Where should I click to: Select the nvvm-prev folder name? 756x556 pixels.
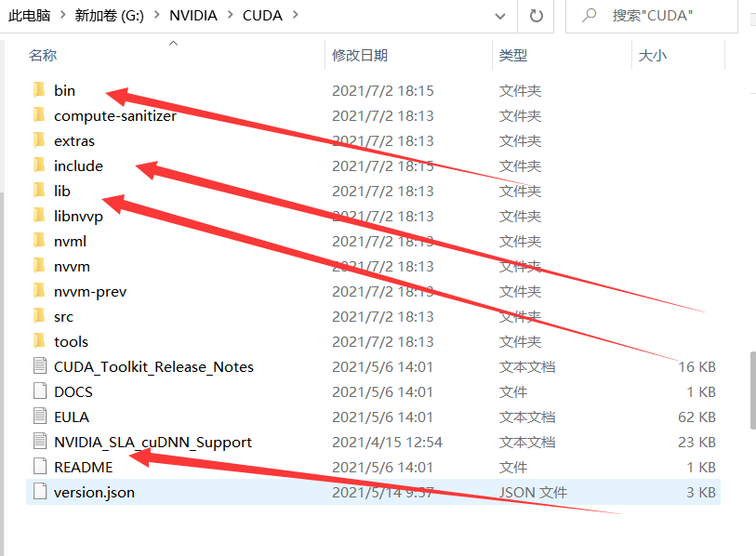(90, 291)
